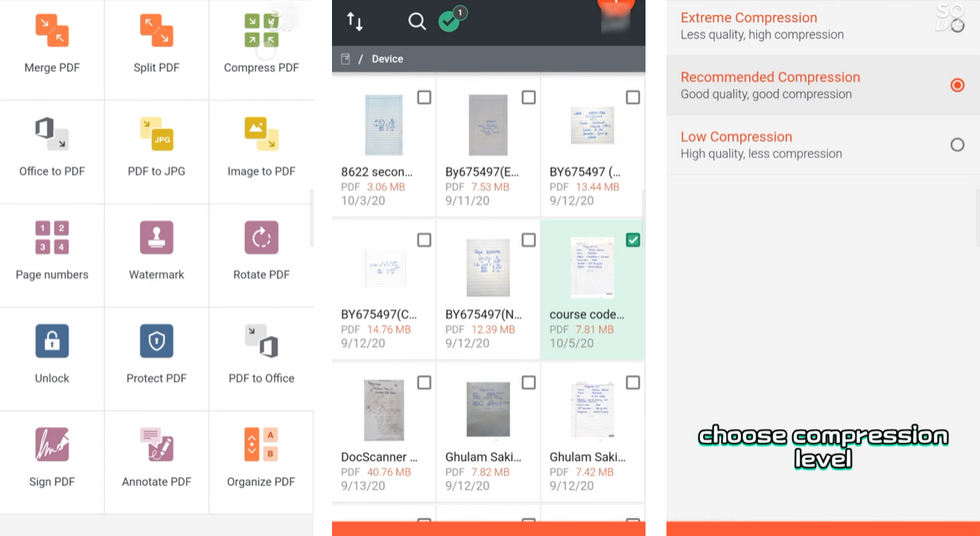Tap the course code... PDF thumbnail

[x=592, y=267]
